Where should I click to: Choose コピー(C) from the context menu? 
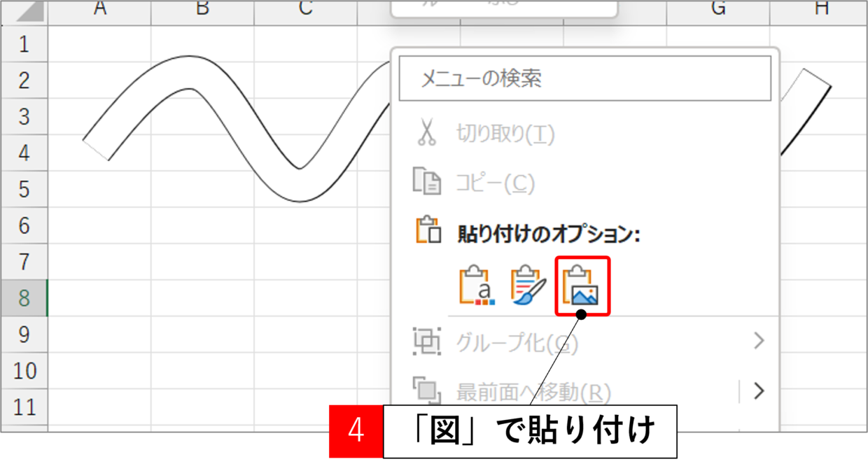coord(496,183)
